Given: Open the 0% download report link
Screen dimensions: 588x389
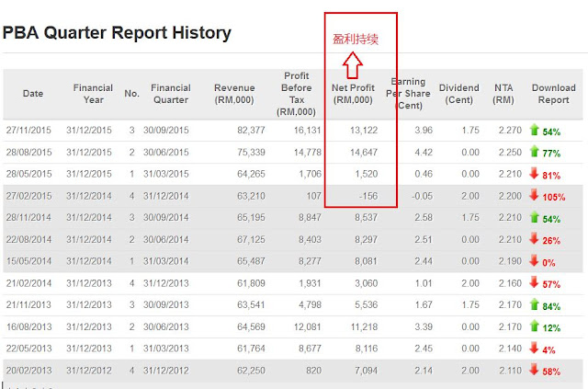Looking at the screenshot, I should coord(548,263).
